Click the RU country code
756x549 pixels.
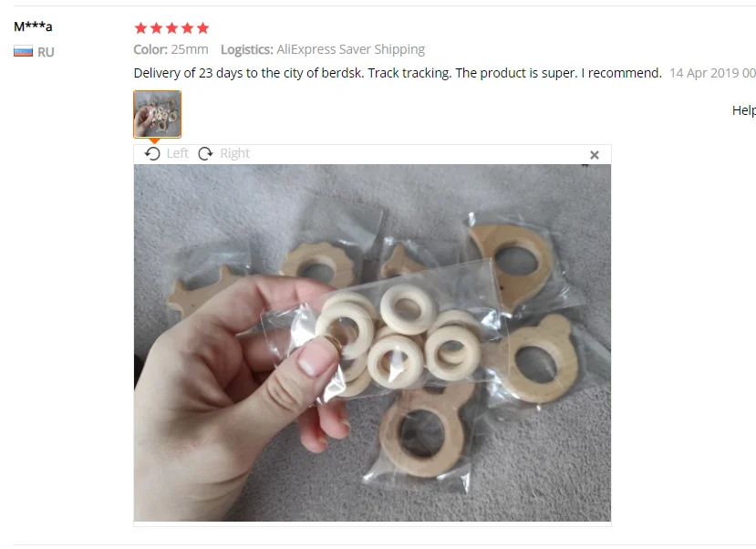coord(46,52)
